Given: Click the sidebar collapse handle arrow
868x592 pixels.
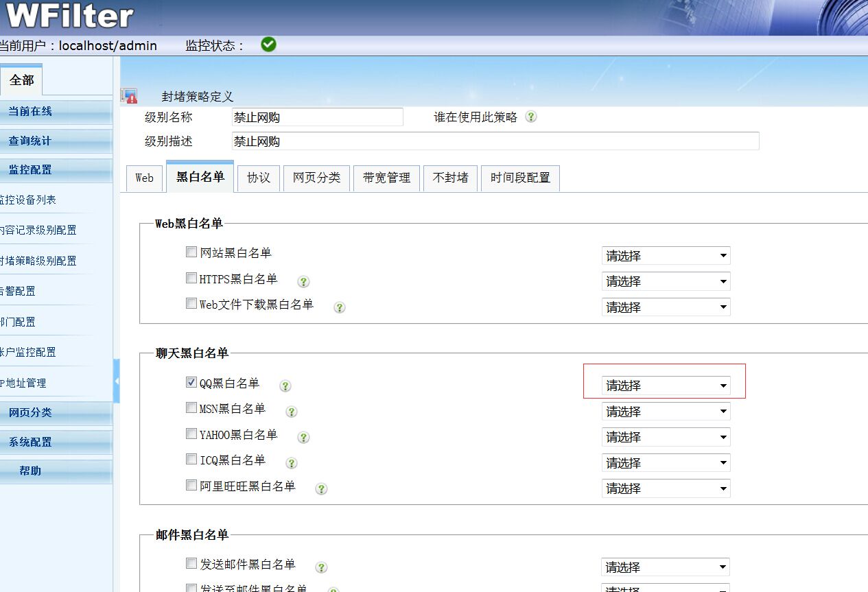Looking at the screenshot, I should click(117, 381).
